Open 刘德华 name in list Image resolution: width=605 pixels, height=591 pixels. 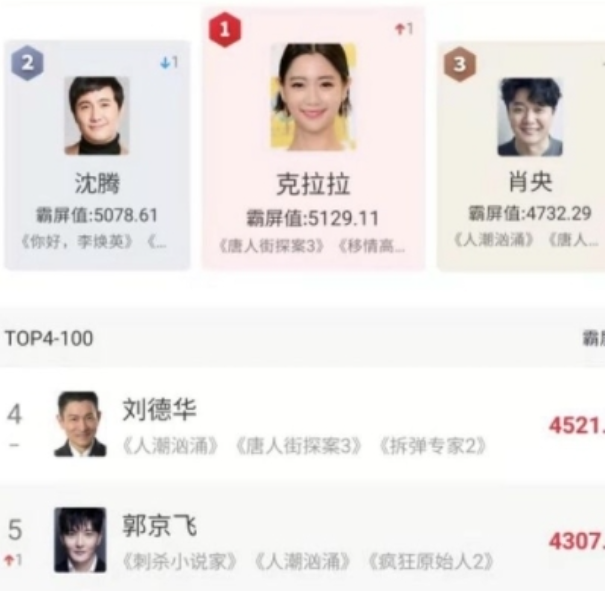pos(159,410)
